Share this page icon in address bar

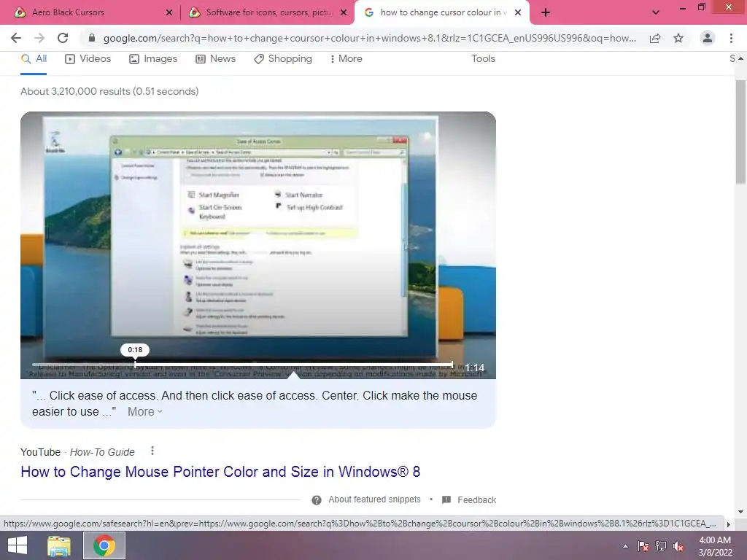coord(655,38)
